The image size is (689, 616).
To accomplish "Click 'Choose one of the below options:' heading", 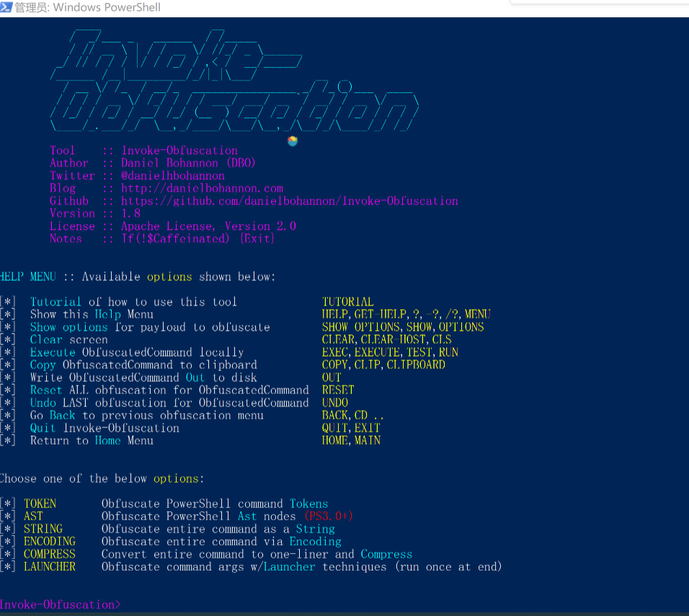I will point(102,478).
